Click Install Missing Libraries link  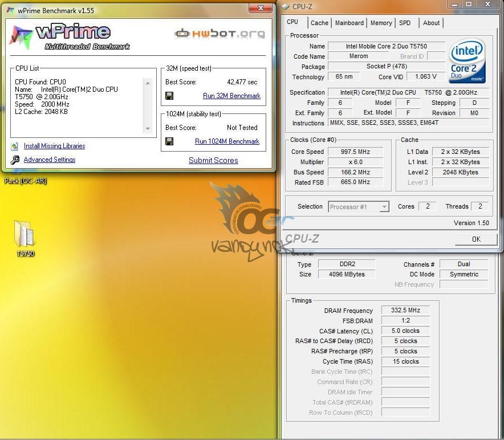54,146
